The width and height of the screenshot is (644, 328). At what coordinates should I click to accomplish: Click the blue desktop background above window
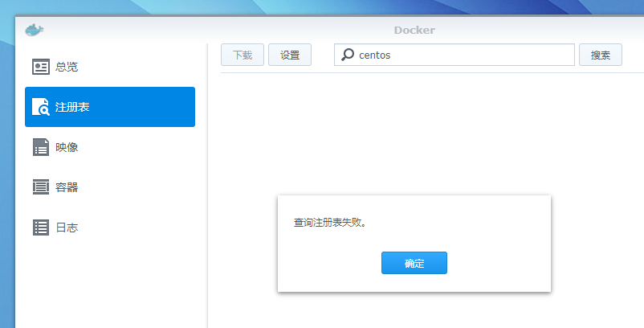321,8
